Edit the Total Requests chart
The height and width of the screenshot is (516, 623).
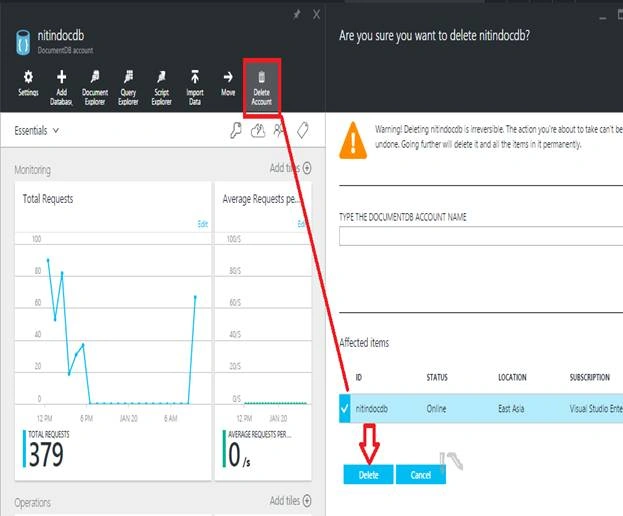pos(203,224)
